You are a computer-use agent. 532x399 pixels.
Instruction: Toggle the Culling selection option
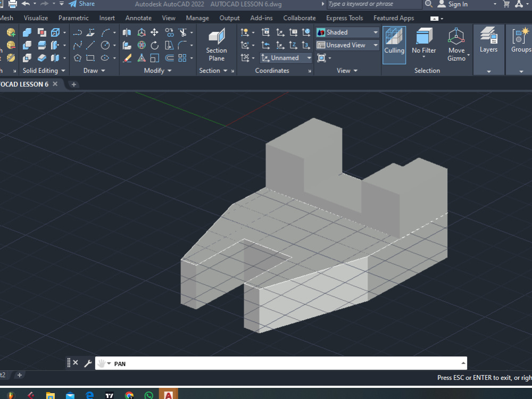(x=394, y=45)
